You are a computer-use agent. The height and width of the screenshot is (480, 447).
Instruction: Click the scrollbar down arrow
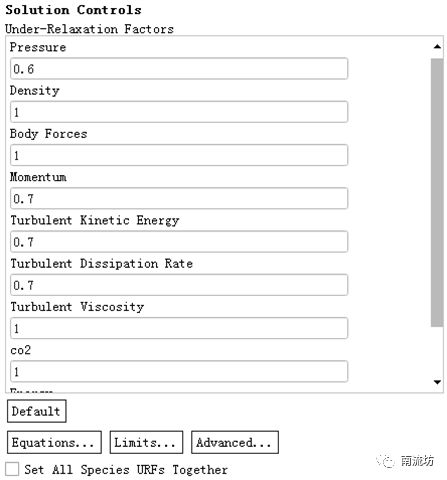click(437, 382)
